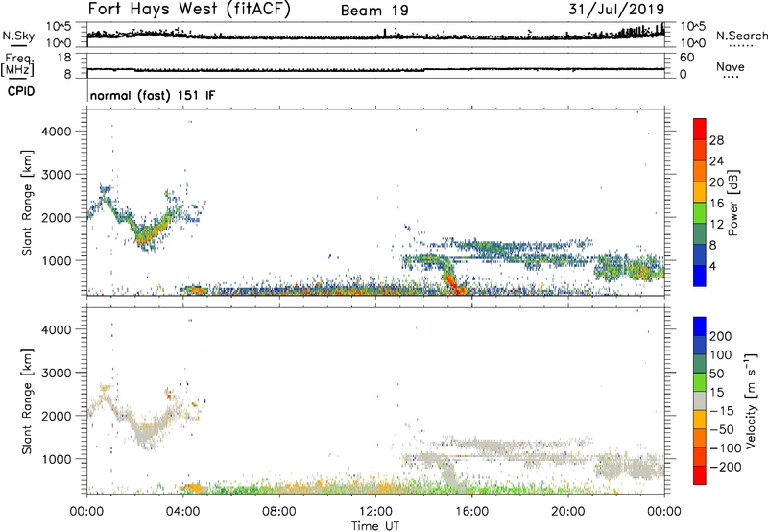Click the power scale value '28'
The width and height of the screenshot is (768, 532).
point(716,140)
